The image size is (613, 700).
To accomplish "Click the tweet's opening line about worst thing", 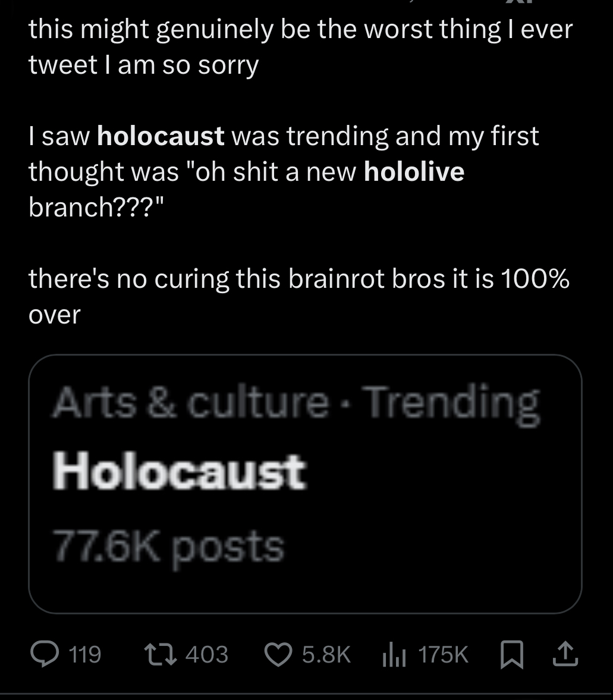I will point(300,29).
